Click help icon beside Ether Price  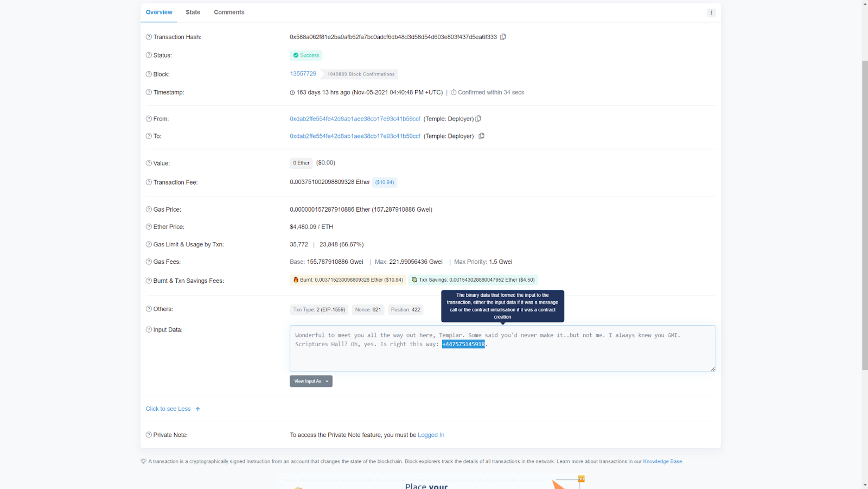149,227
